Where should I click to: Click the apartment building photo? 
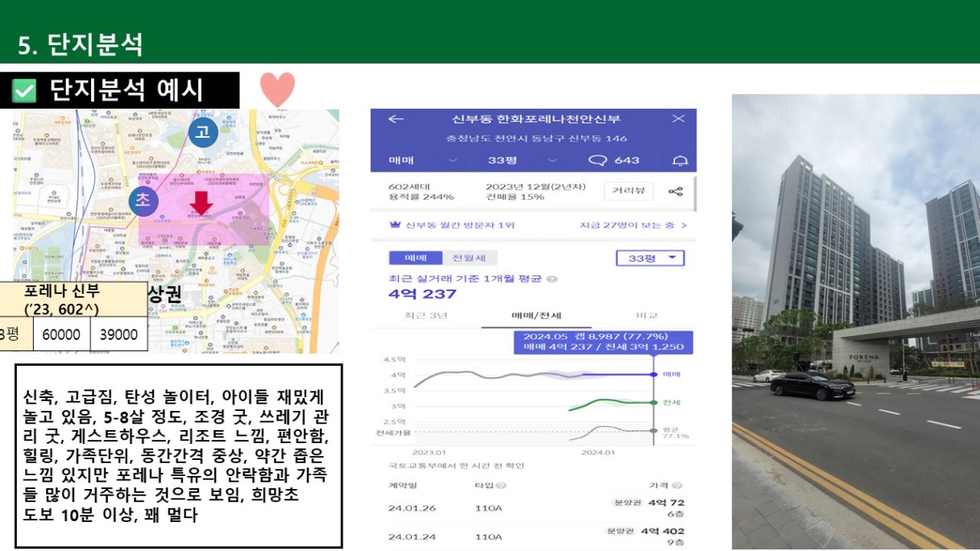(x=856, y=321)
